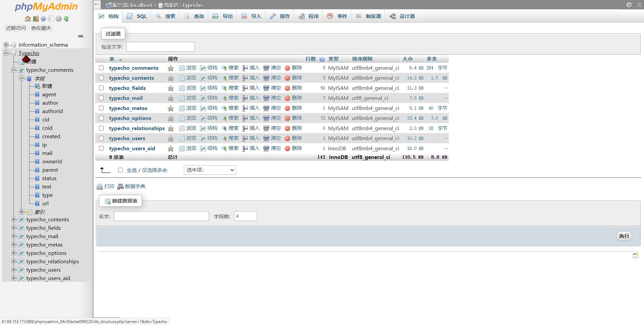Switch to the 操作 operations tab

tap(280, 16)
